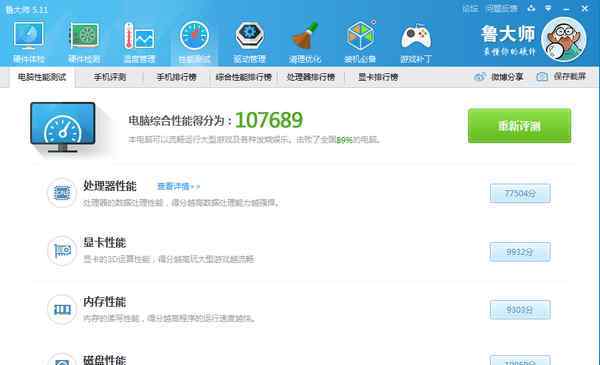Click the 77504分 processor score box
The height and width of the screenshot is (365, 600).
pos(520,193)
